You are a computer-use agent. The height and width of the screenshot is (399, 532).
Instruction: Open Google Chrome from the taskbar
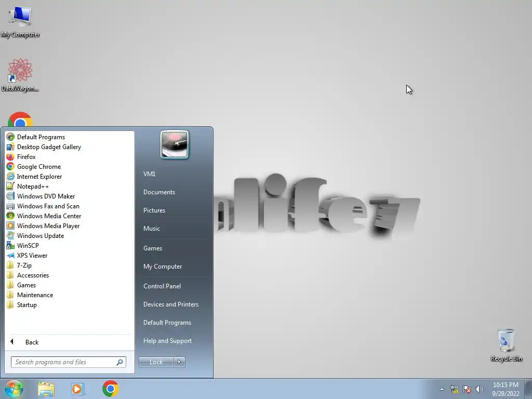click(x=110, y=389)
